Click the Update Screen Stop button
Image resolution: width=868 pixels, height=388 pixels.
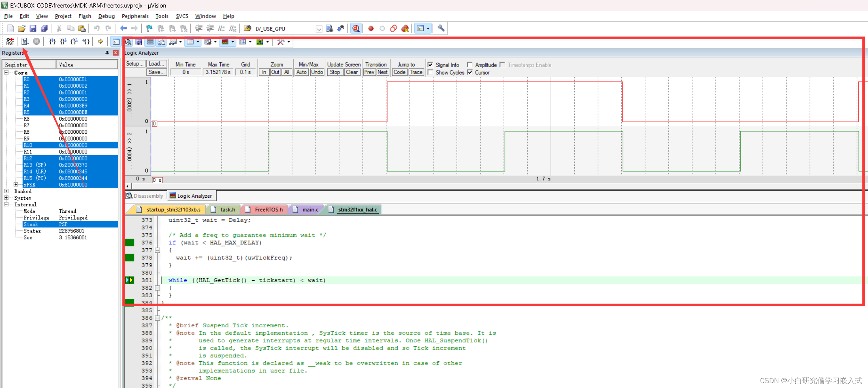(335, 72)
